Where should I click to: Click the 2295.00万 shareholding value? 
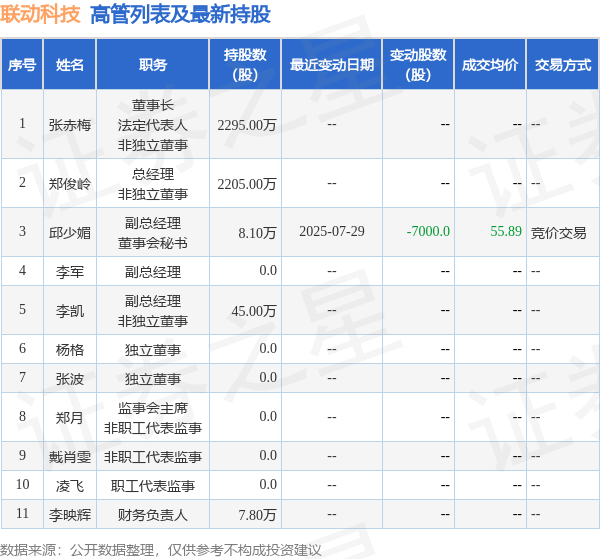click(247, 125)
